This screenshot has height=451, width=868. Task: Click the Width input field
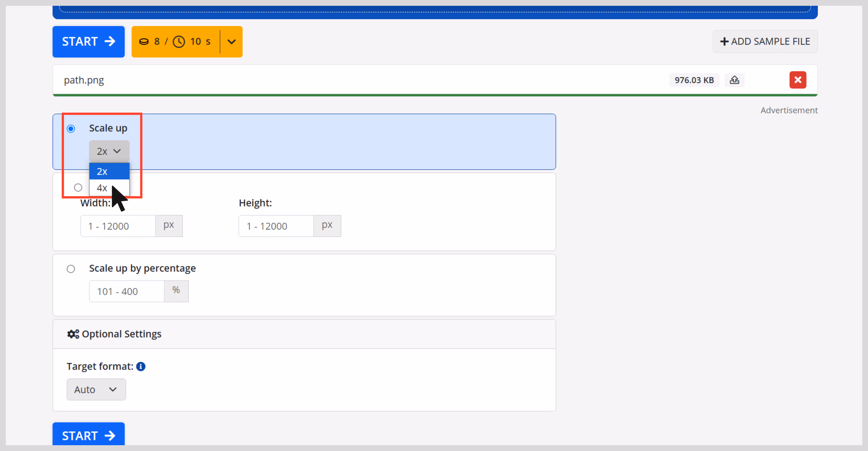click(x=118, y=226)
